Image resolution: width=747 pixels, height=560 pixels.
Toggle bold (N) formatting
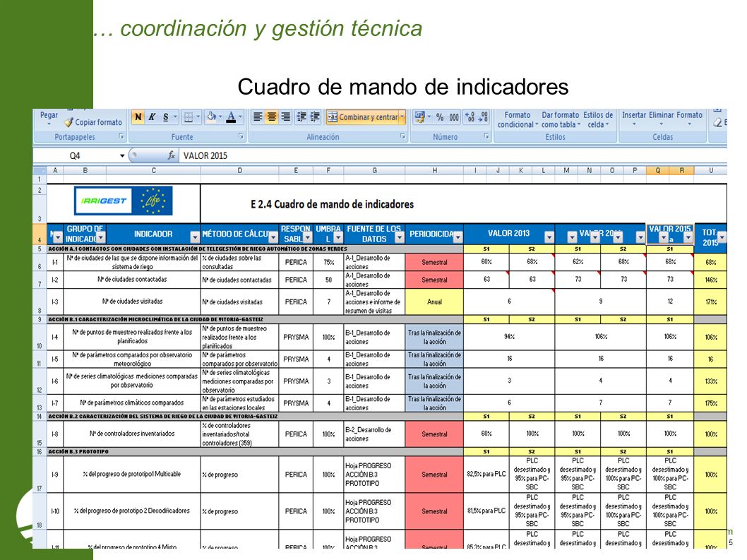(x=138, y=117)
